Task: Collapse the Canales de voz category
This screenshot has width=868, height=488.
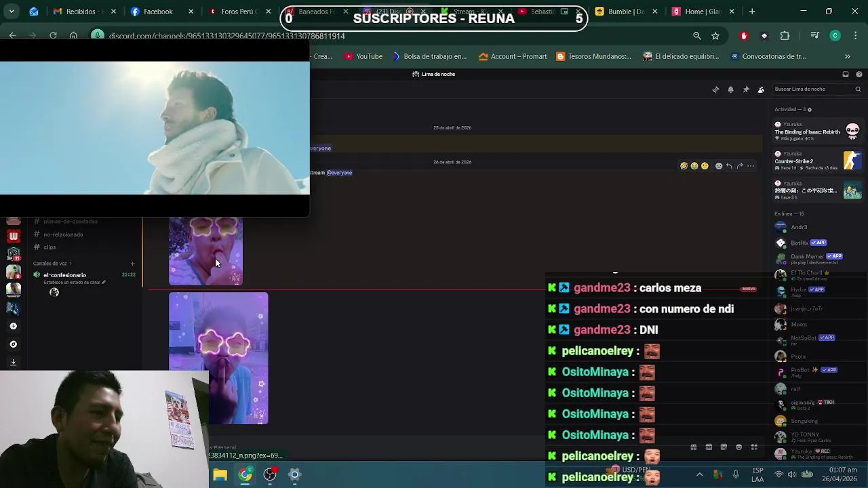Action: point(52,264)
